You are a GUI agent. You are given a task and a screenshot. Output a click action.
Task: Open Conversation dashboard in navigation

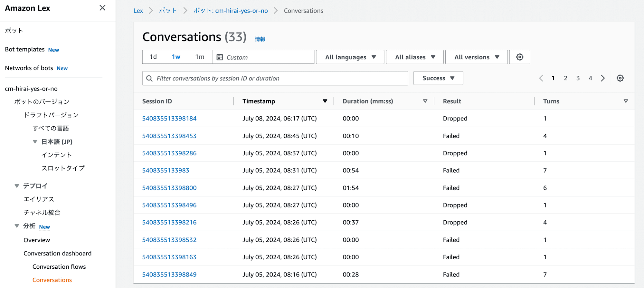pyautogui.click(x=58, y=253)
